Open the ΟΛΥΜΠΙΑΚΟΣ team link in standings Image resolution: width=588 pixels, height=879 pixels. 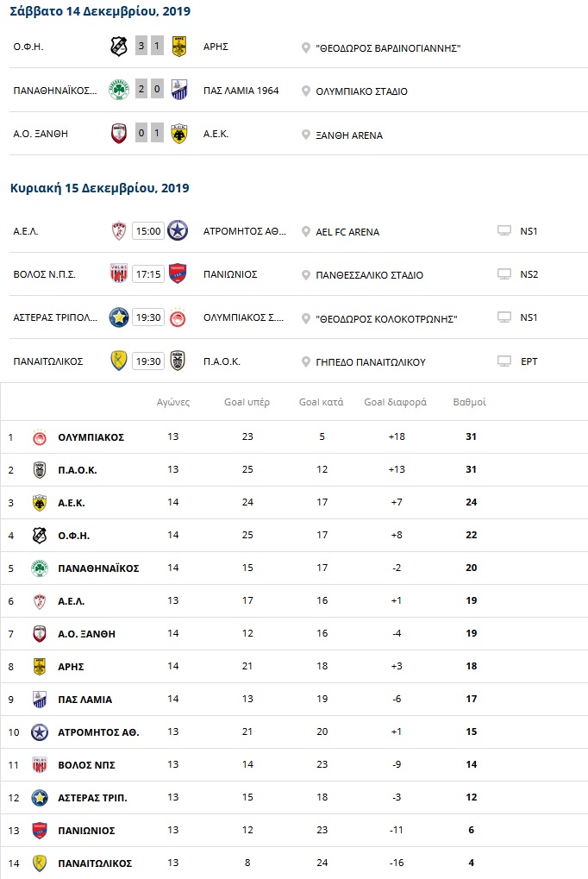click(91, 437)
